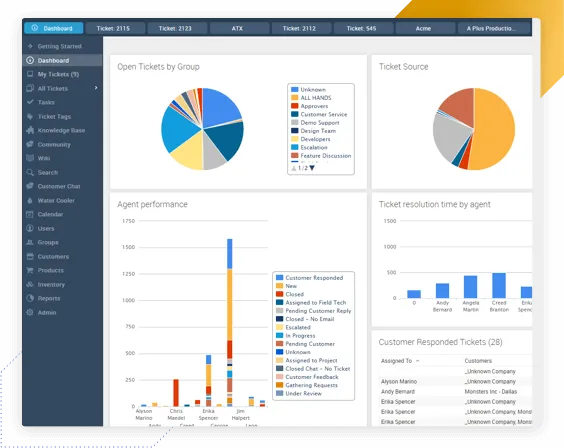The width and height of the screenshot is (564, 448).
Task: Open the Inventory section
Action: point(63,284)
